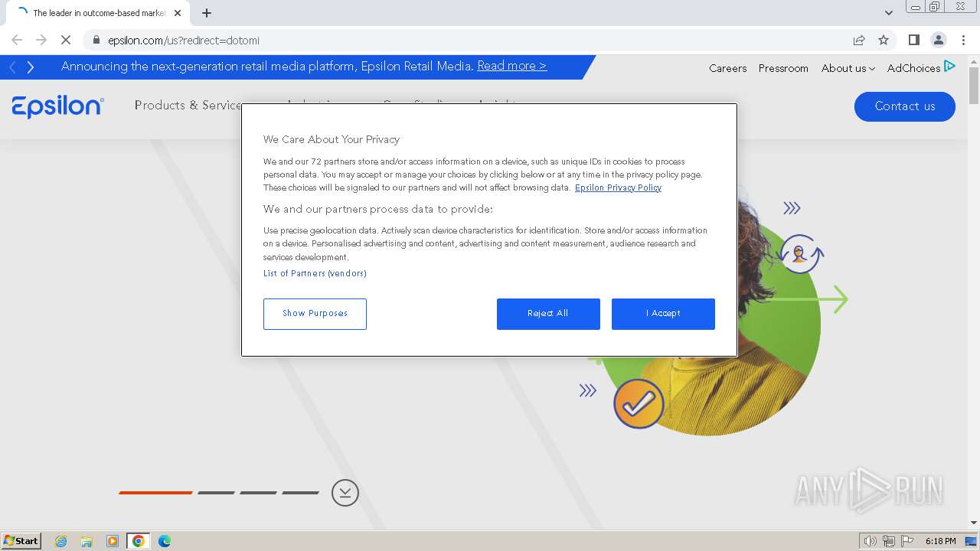Open List of Partners (vendors)
The height and width of the screenshot is (551, 980).
coord(315,273)
